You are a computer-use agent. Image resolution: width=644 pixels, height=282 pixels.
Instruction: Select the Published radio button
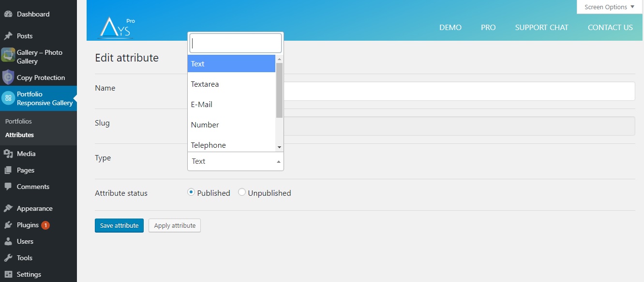tap(191, 192)
